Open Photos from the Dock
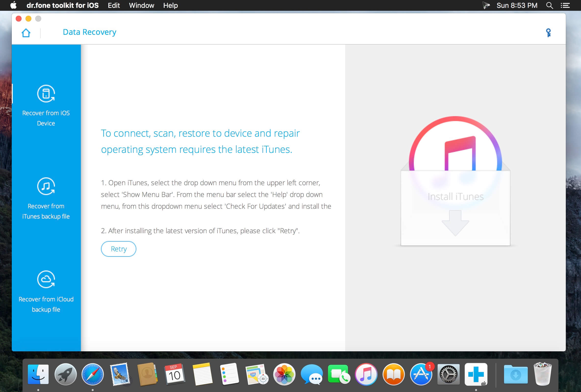This screenshot has width=581, height=392. 284,374
